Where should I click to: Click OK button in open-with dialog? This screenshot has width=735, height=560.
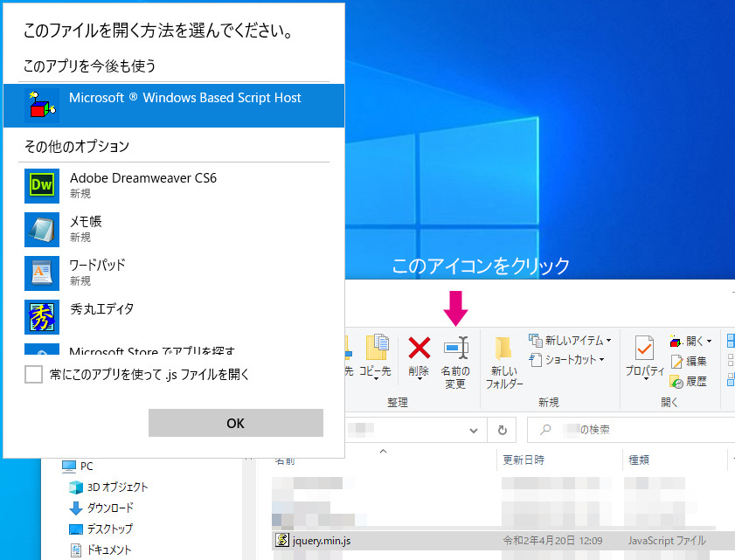(x=236, y=423)
